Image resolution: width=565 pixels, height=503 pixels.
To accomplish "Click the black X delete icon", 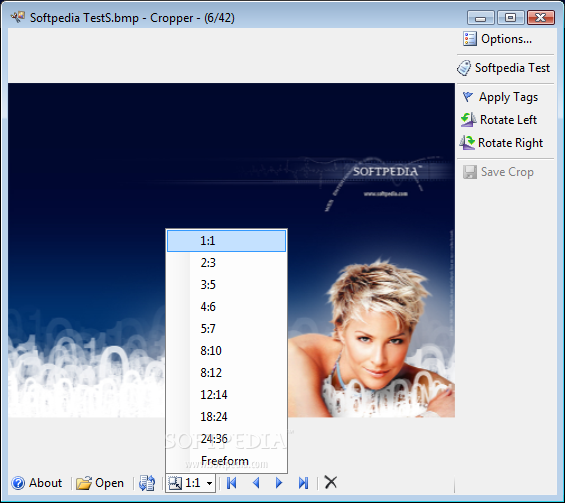I will pyautogui.click(x=330, y=482).
